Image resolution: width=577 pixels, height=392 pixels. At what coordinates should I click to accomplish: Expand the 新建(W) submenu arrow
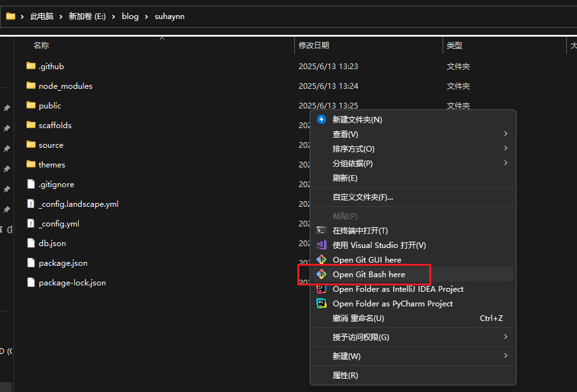click(505, 356)
